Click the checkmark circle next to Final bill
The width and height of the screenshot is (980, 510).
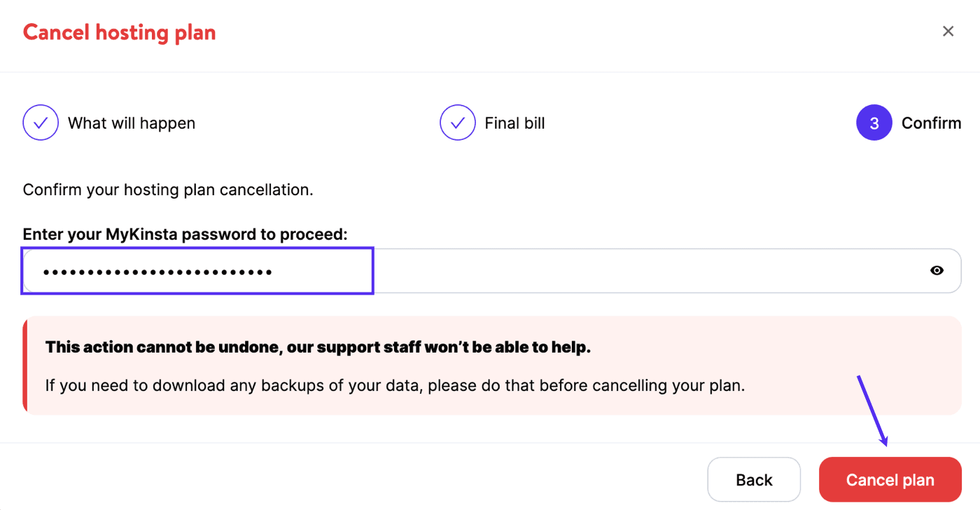[457, 122]
